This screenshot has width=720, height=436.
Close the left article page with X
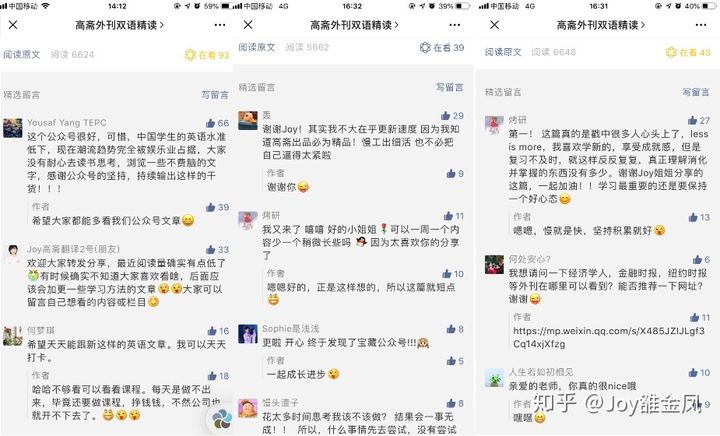(x=13, y=25)
